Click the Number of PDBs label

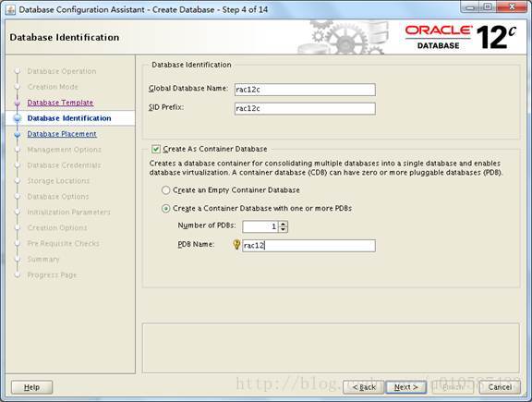tap(207, 225)
